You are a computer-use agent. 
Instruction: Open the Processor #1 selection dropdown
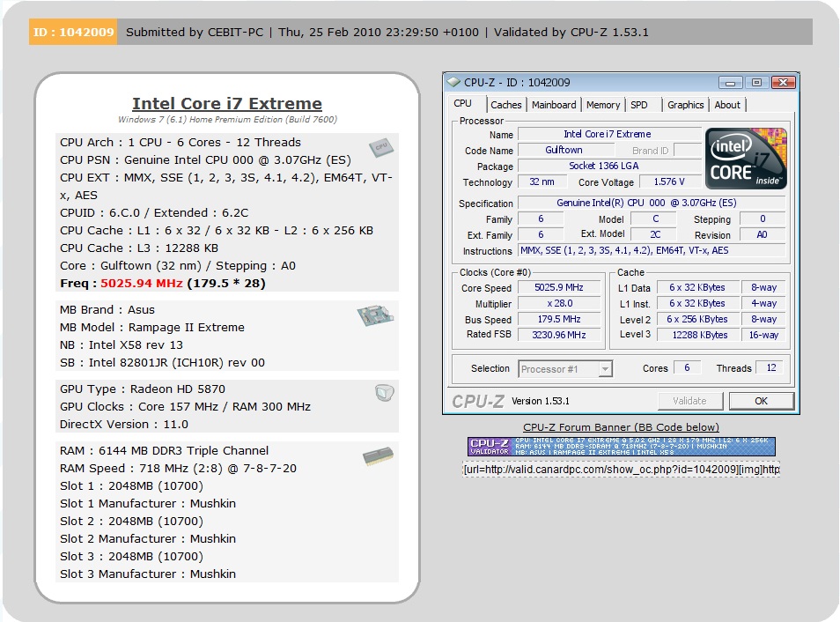pyautogui.click(x=565, y=369)
